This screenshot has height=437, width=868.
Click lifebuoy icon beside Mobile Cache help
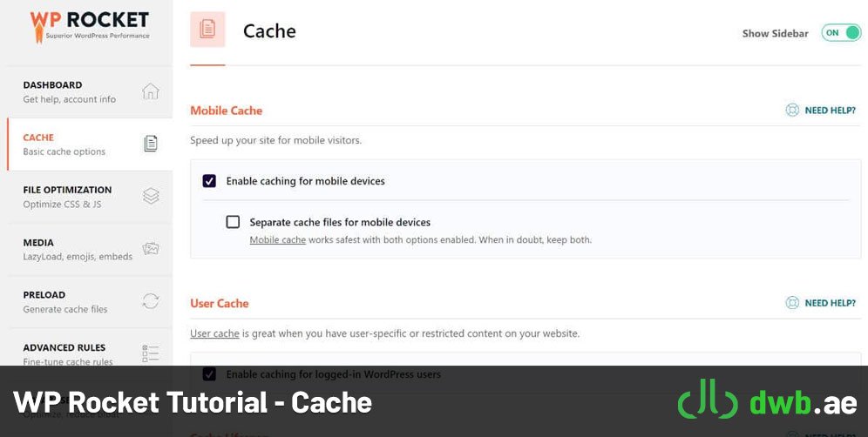tap(792, 110)
